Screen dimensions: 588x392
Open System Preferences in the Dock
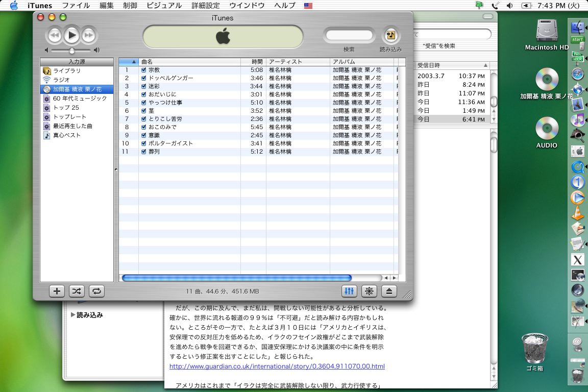[577, 151]
